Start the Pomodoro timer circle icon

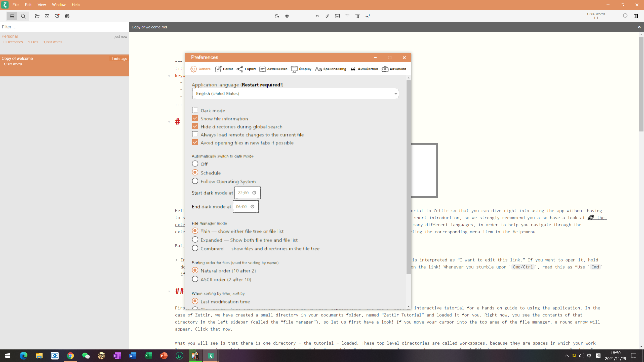coord(625,16)
